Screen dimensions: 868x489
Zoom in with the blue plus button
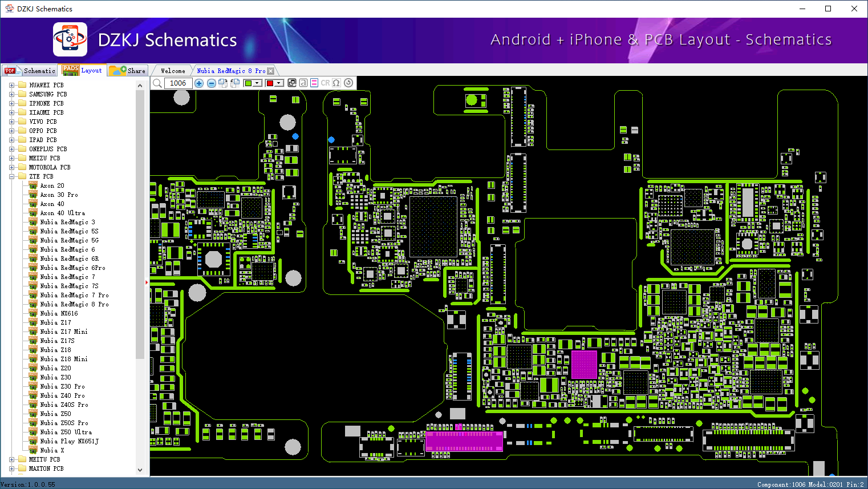[x=199, y=83]
